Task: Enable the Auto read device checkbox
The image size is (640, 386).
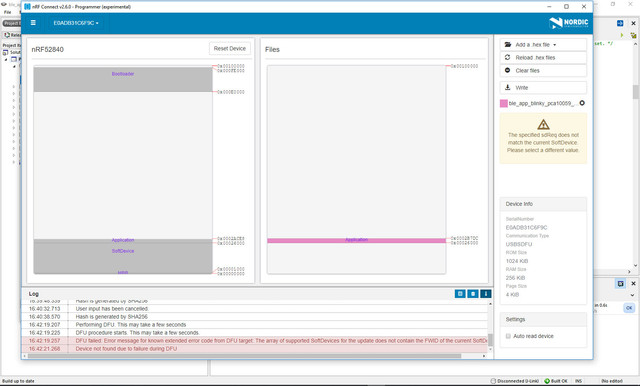Action: pyautogui.click(x=508, y=336)
